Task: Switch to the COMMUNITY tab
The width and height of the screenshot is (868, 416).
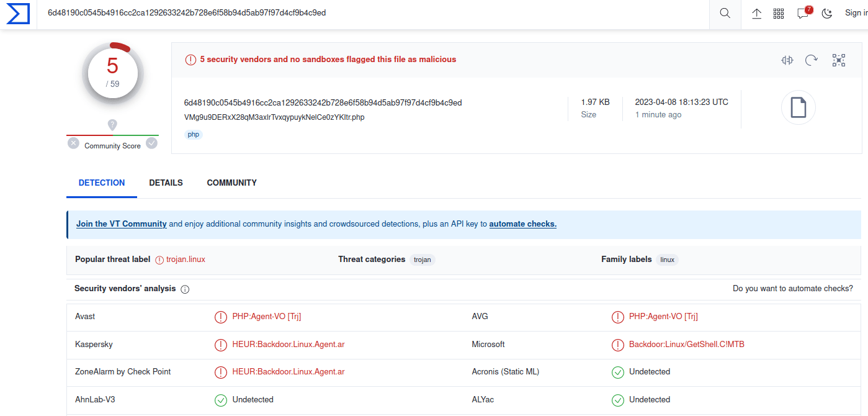Action: tap(231, 183)
